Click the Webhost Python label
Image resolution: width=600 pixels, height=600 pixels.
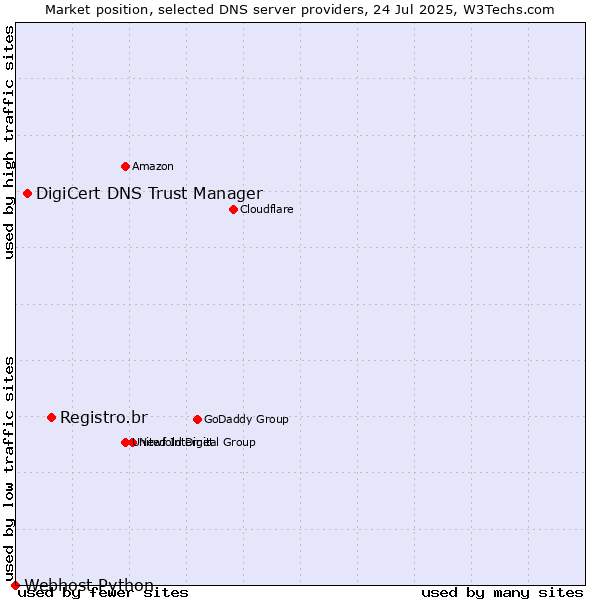tap(89, 585)
